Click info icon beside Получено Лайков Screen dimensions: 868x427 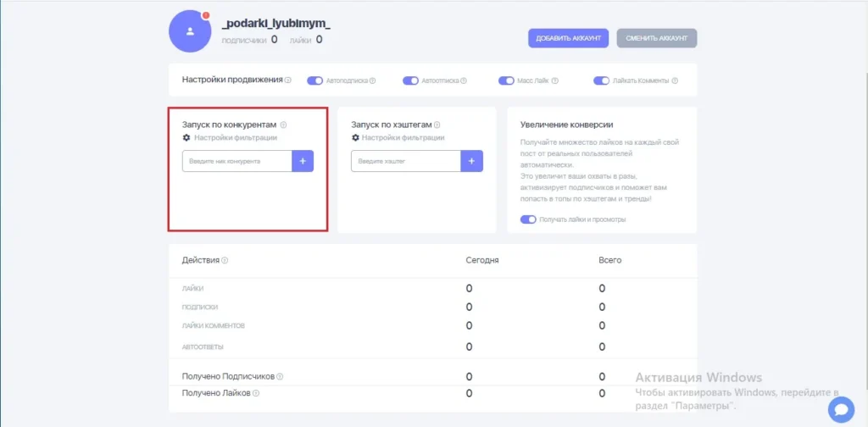coord(256,393)
